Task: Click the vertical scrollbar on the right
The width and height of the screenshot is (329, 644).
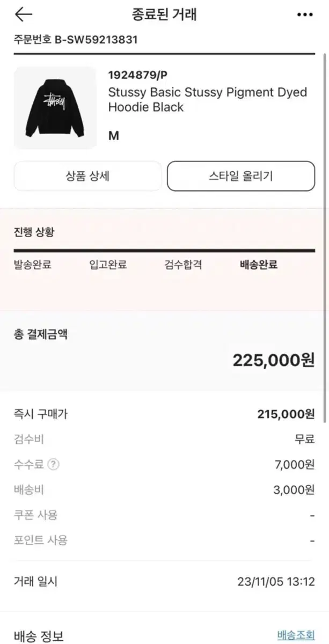Action: click(324, 215)
